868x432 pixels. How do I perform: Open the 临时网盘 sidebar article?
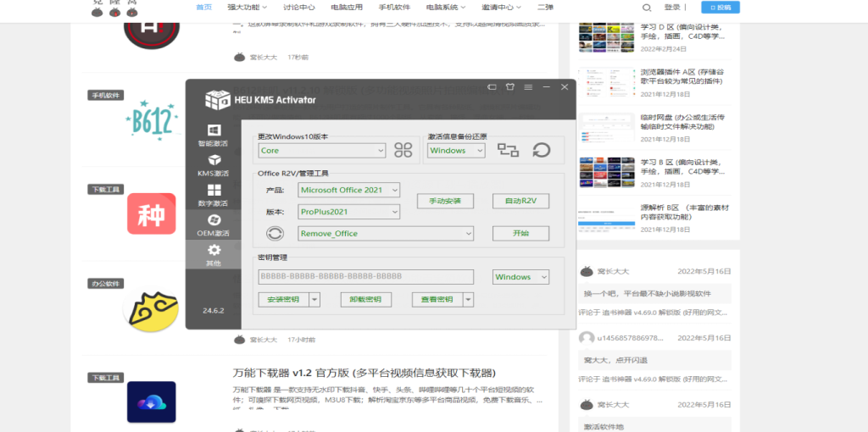(682, 122)
